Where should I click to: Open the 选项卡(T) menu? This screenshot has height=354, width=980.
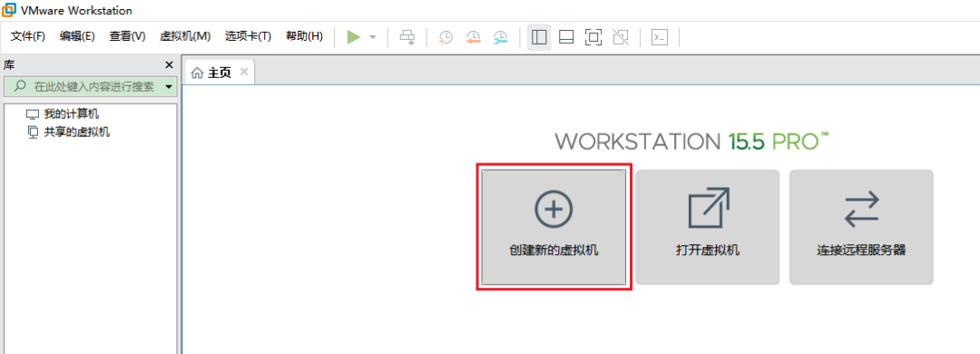point(248,36)
